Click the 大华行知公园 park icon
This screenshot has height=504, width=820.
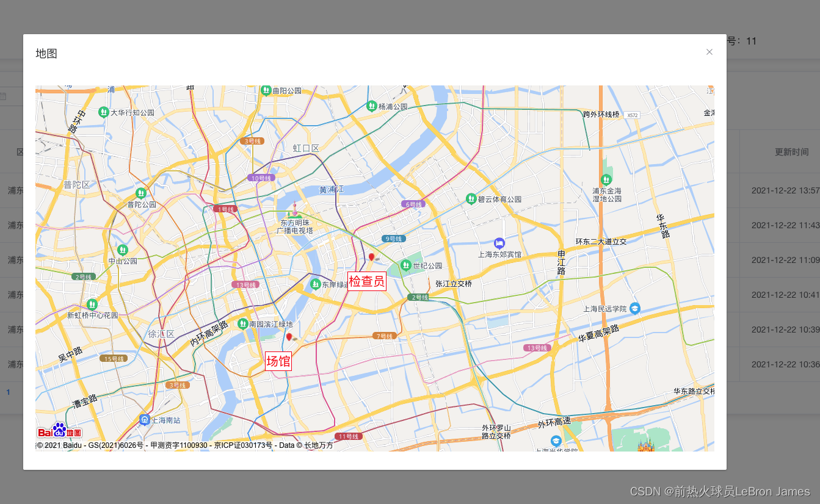coord(104,112)
